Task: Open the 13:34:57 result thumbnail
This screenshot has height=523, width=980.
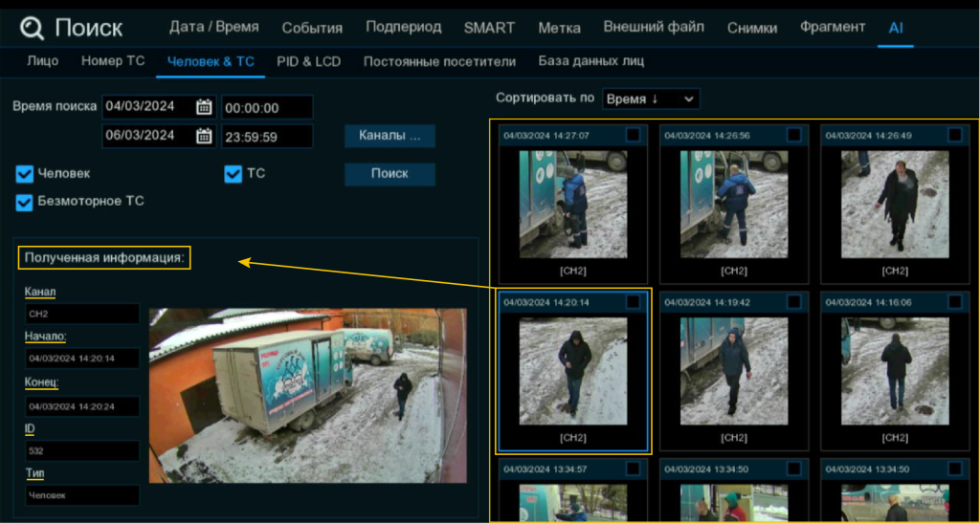Action: coord(573,503)
